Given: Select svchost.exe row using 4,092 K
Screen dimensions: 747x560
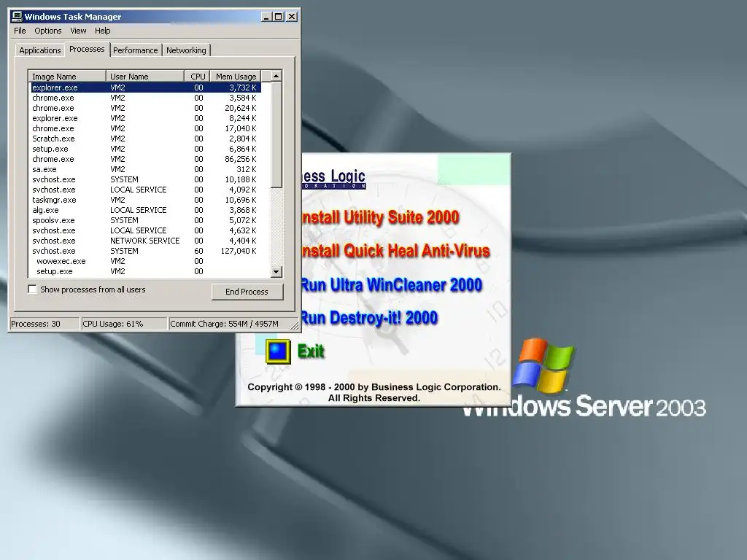Looking at the screenshot, I should click(145, 190).
